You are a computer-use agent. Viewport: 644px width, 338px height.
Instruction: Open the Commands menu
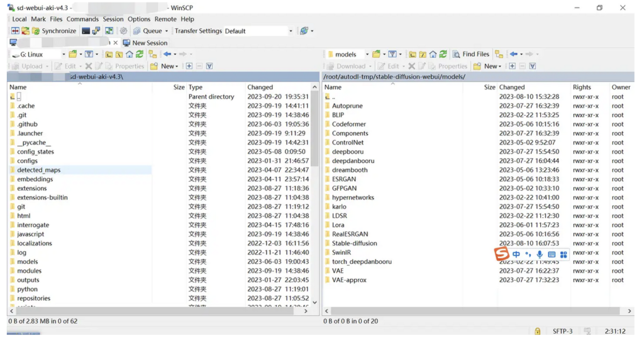(x=82, y=19)
